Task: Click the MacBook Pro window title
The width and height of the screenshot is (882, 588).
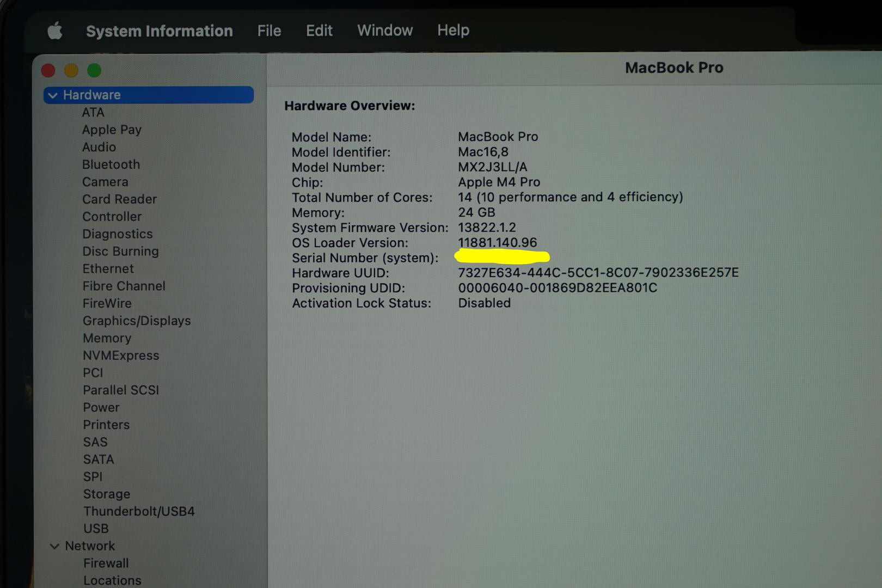Action: 674,68
